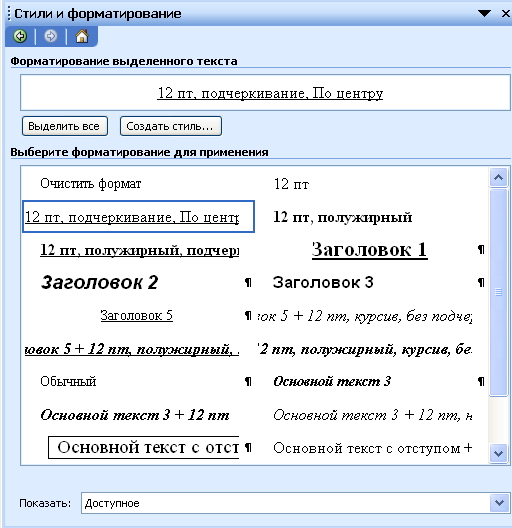Click the Показать field showing Доступное
The width and height of the screenshot is (512, 528).
(x=295, y=503)
